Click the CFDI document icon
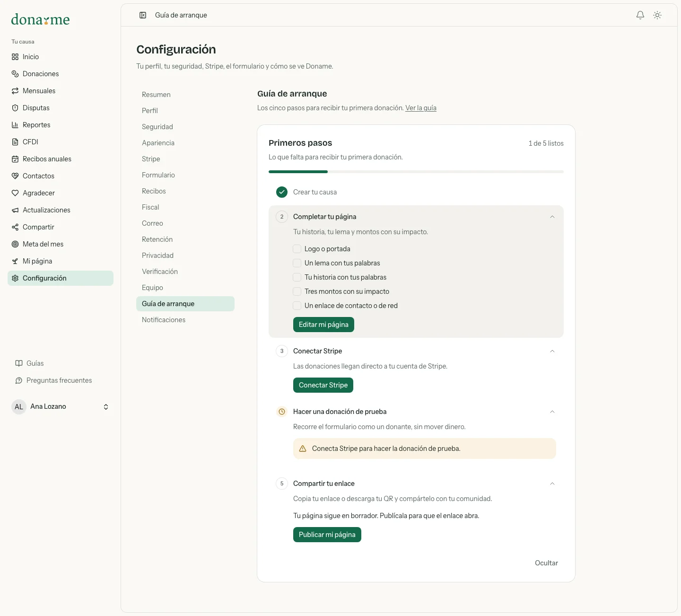 pos(15,142)
